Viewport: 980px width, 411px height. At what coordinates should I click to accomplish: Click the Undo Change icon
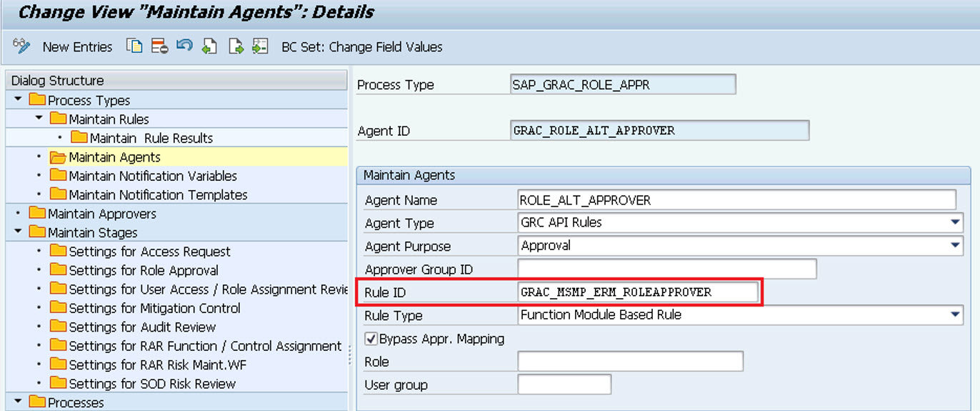184,46
